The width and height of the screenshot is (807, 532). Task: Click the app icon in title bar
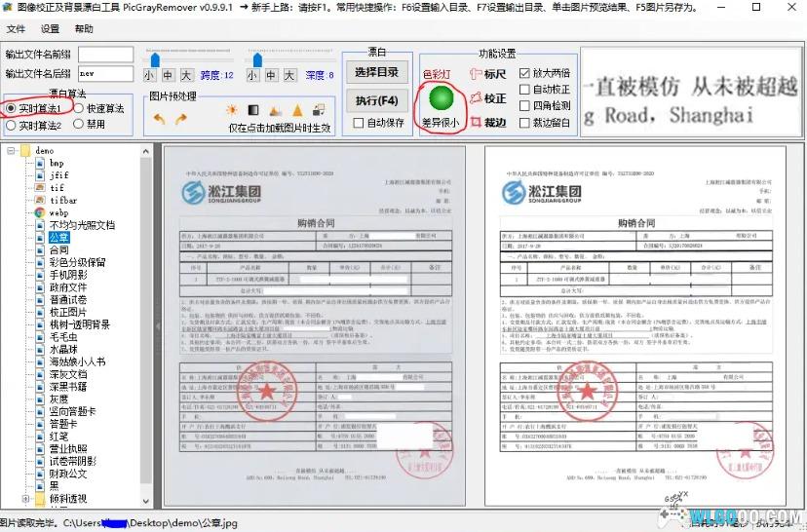coord(7,7)
